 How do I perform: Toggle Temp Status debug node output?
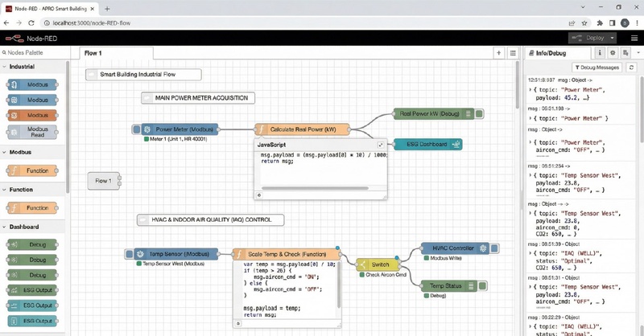click(482, 286)
